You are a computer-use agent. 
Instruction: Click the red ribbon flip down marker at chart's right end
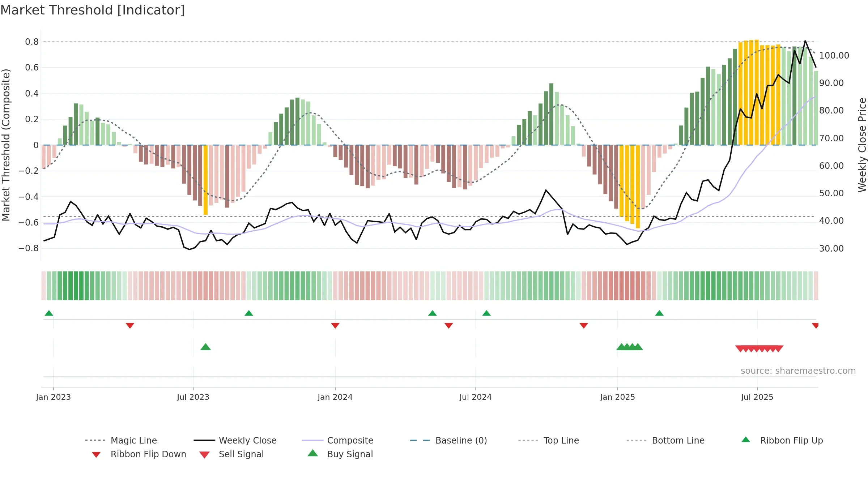[815, 326]
